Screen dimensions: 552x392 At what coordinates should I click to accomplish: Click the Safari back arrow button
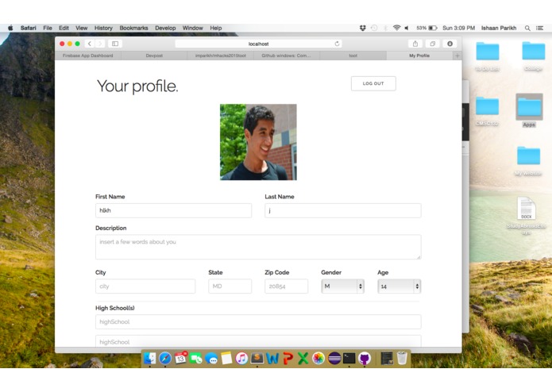tap(90, 44)
